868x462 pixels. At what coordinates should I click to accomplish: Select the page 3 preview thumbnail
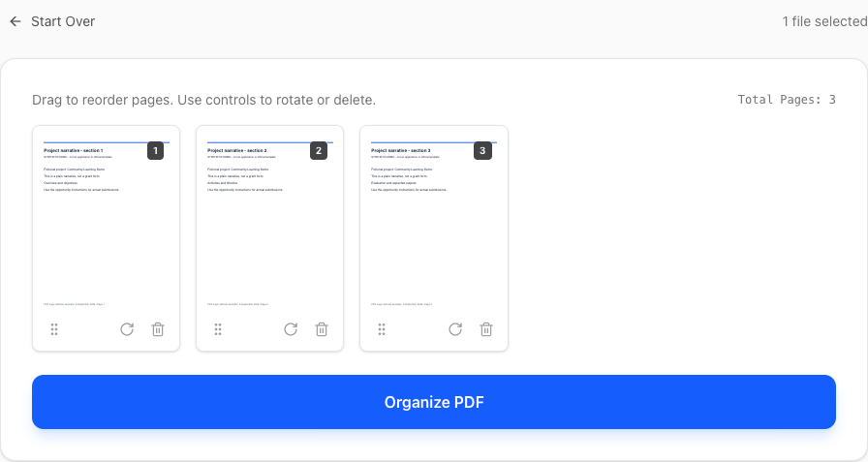433,224
